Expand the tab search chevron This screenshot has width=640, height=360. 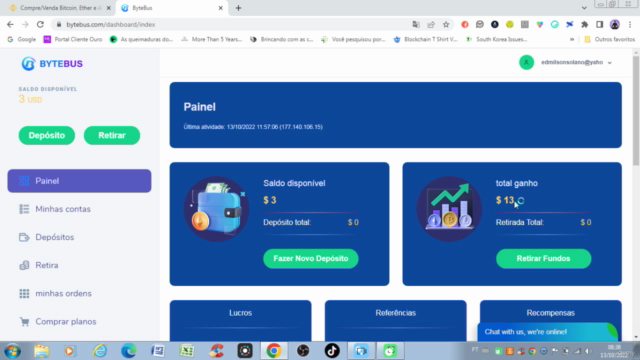click(584, 8)
